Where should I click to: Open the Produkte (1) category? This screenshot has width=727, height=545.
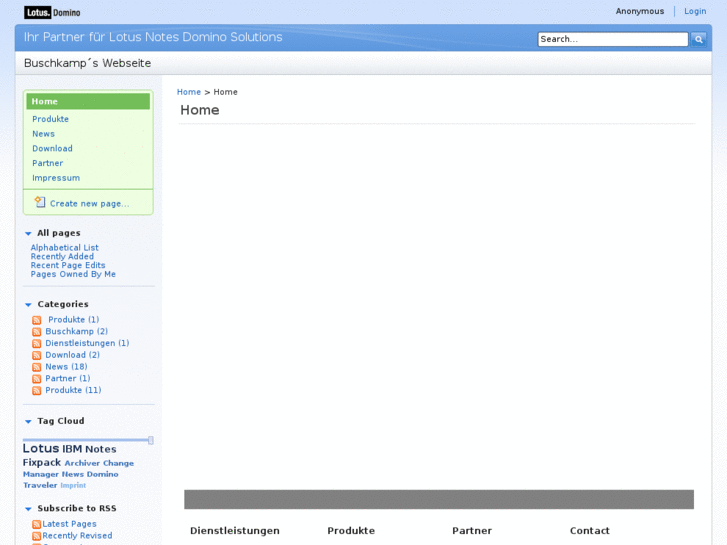click(x=74, y=320)
